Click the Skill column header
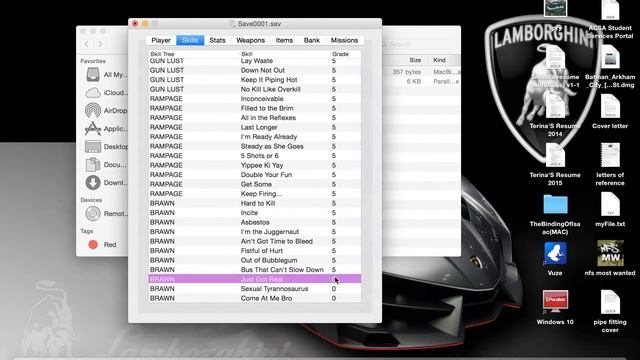 (x=247, y=54)
